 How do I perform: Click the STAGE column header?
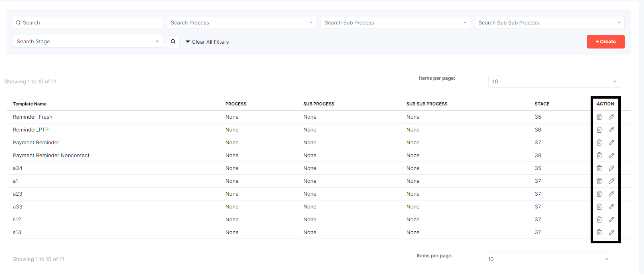[x=542, y=104]
